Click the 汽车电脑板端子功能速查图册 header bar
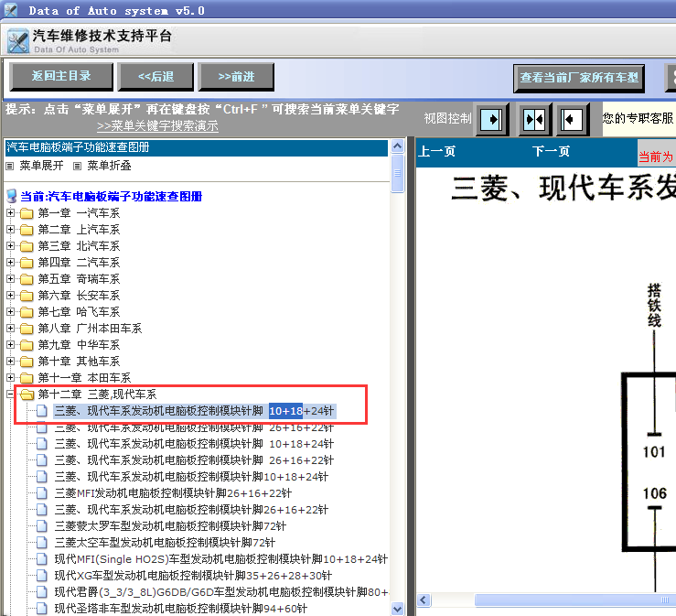 coord(197,147)
